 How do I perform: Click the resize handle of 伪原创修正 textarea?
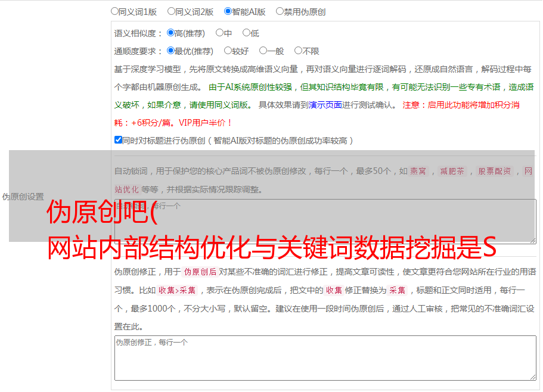pos(533,377)
